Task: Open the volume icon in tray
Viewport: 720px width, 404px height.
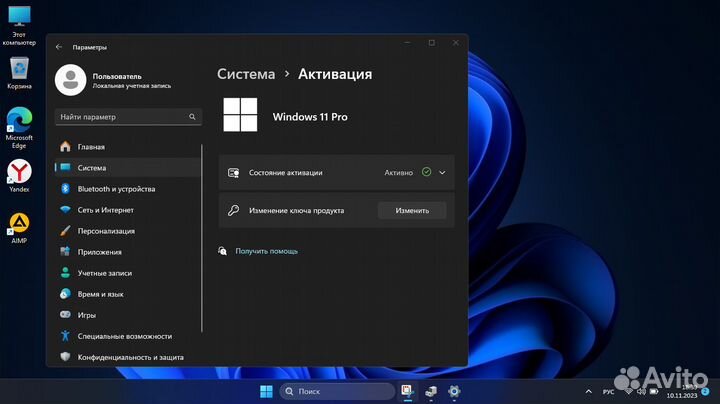Action: click(x=641, y=392)
